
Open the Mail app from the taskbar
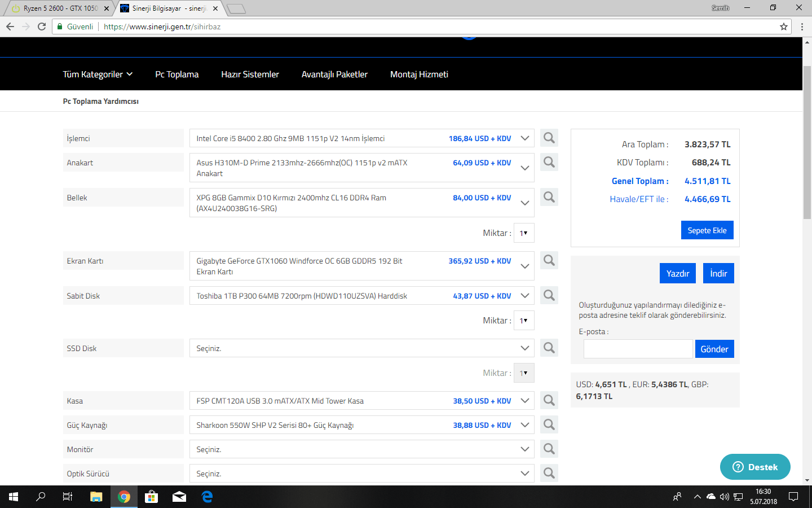point(179,497)
